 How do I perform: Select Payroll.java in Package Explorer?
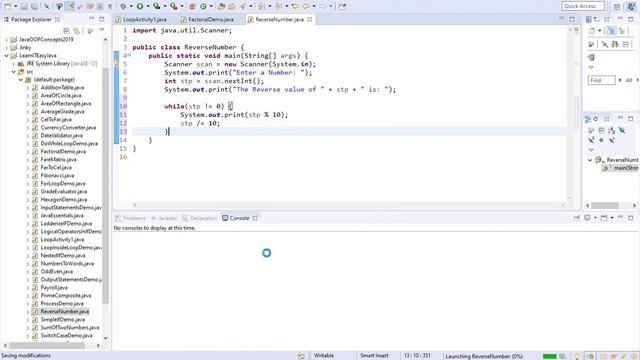click(x=54, y=287)
